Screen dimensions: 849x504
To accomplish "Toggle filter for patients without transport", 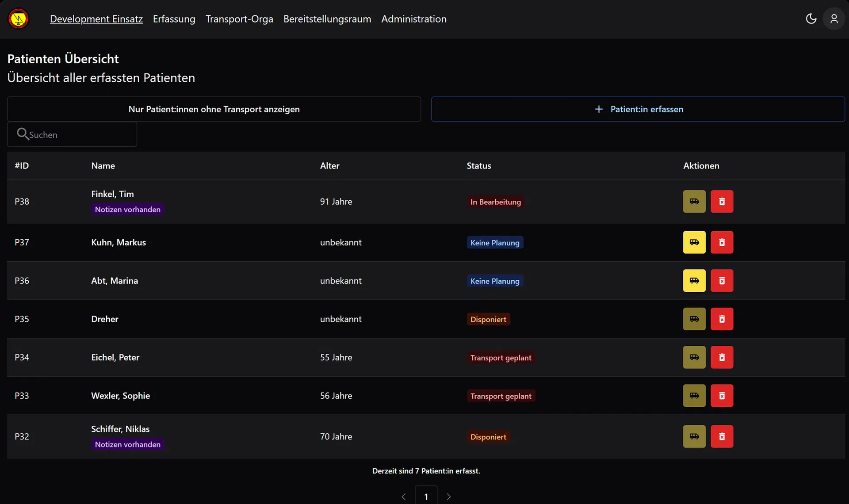I will [x=214, y=109].
